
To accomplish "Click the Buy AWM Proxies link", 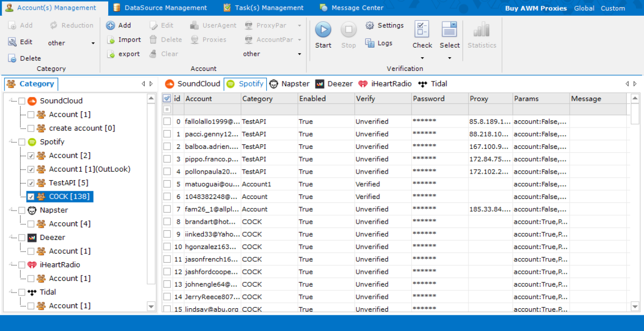I will coord(536,8).
